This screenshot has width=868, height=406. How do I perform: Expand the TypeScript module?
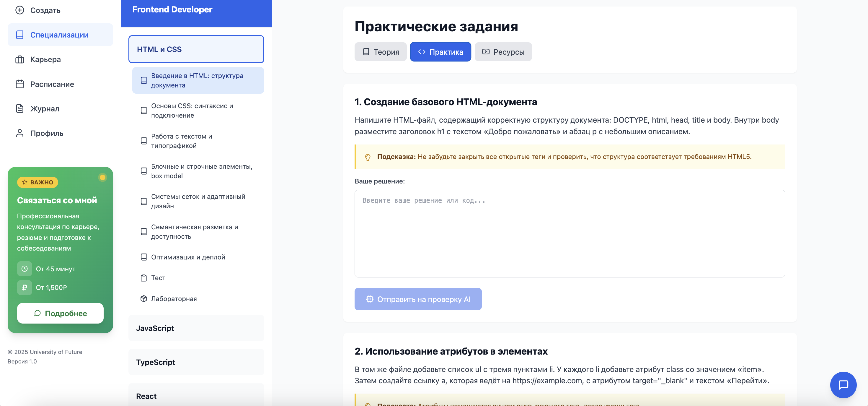[x=196, y=362]
